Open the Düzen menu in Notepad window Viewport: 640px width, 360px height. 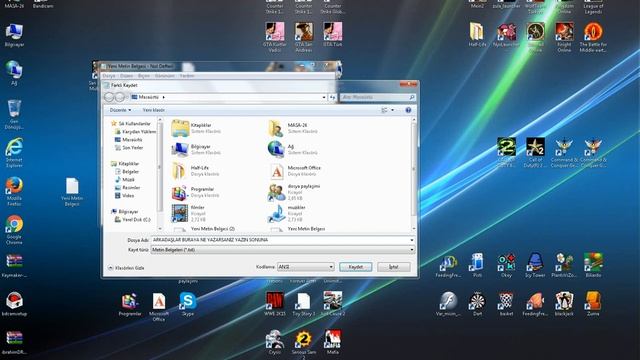click(x=127, y=76)
